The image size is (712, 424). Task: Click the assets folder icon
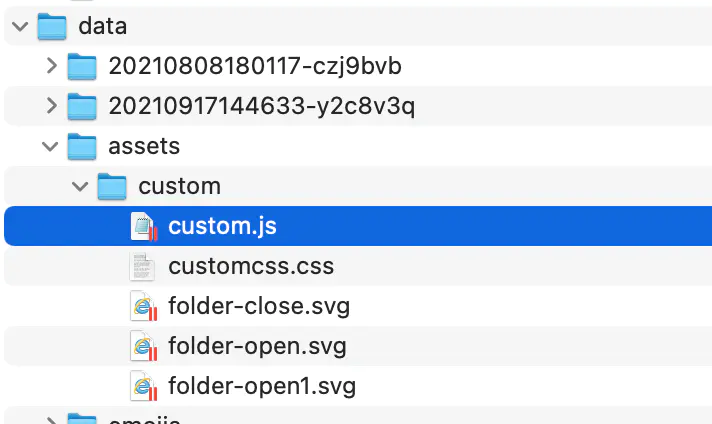pos(81,146)
